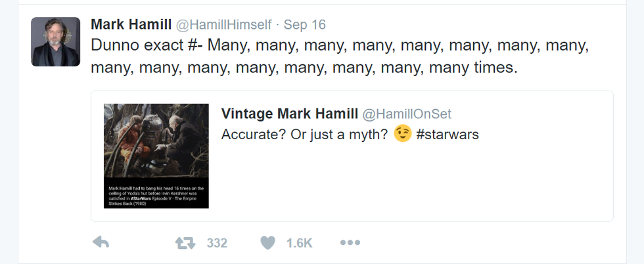Like the tweet with heart icon
The image size is (644, 264).
click(x=267, y=243)
